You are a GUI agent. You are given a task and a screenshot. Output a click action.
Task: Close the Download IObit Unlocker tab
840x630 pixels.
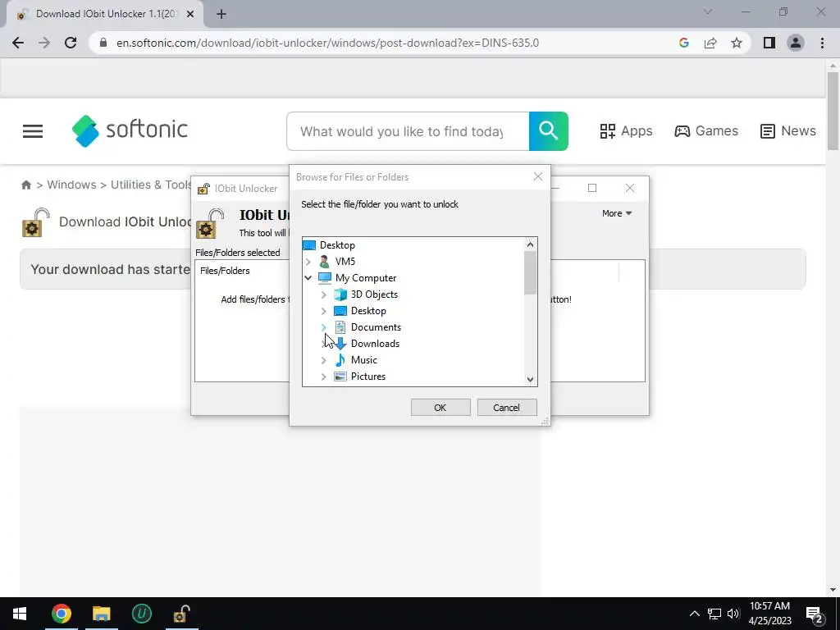tap(190, 15)
